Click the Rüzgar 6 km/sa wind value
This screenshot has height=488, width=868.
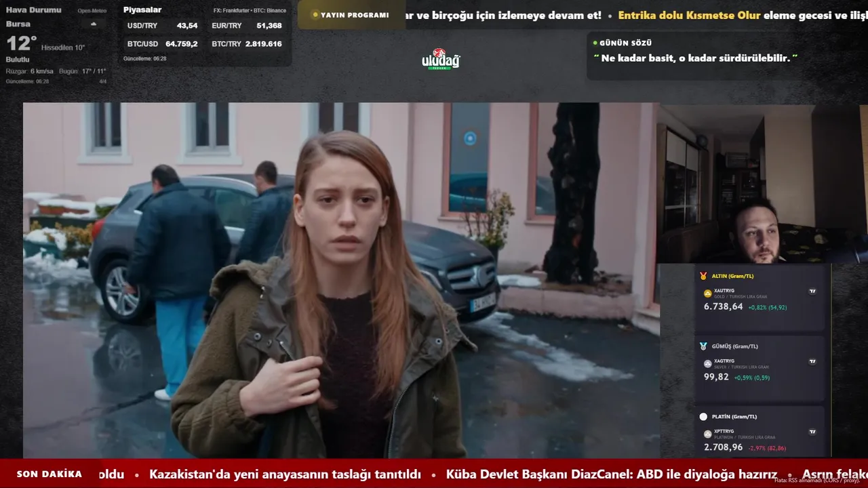click(x=30, y=71)
